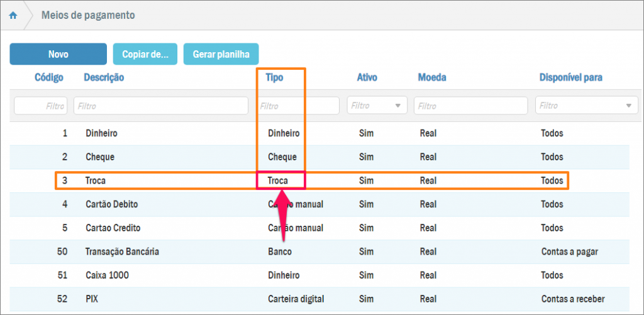The image size is (644, 315).
Task: Click the Copiar de... button
Action: (x=145, y=54)
